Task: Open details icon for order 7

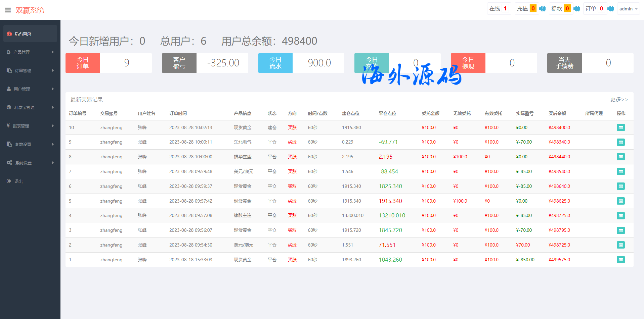Action: 620,171
